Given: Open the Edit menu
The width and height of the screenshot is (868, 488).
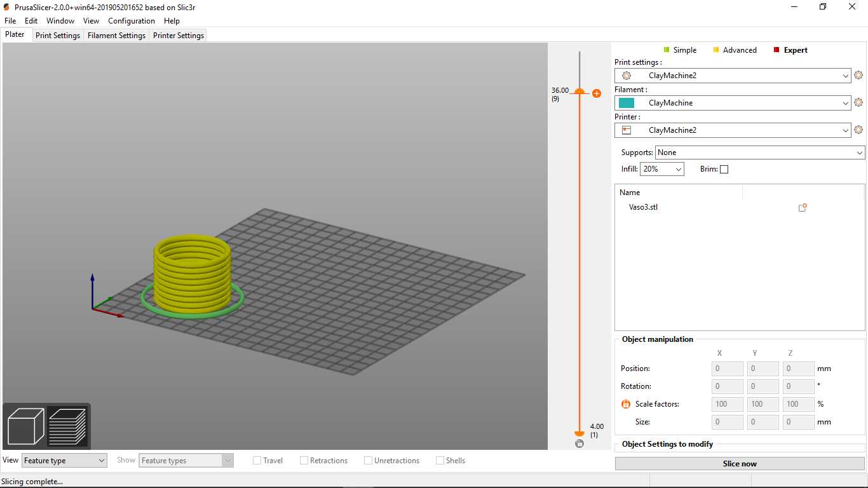Looking at the screenshot, I should point(31,21).
